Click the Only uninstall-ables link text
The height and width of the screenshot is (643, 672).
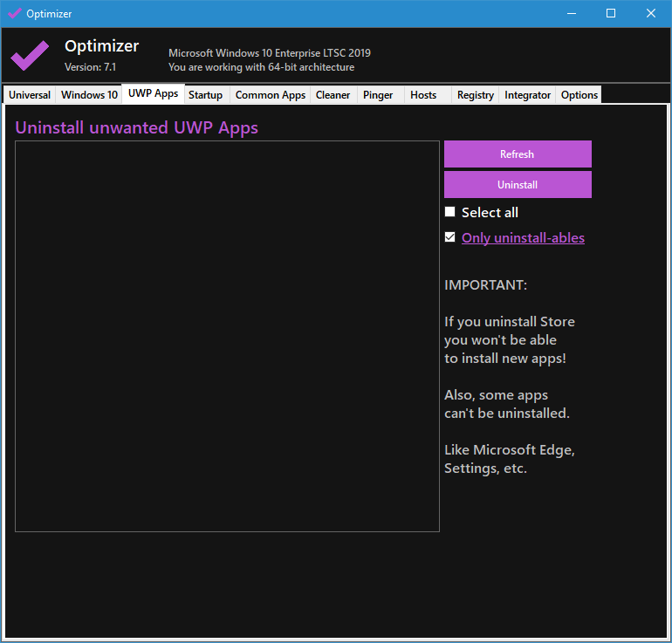pos(523,238)
